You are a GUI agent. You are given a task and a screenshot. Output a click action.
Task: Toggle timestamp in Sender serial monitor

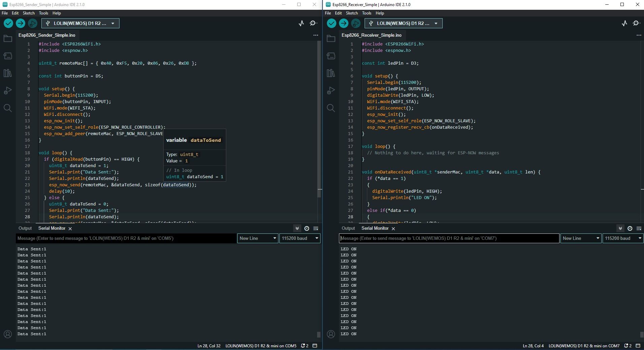[307, 228]
